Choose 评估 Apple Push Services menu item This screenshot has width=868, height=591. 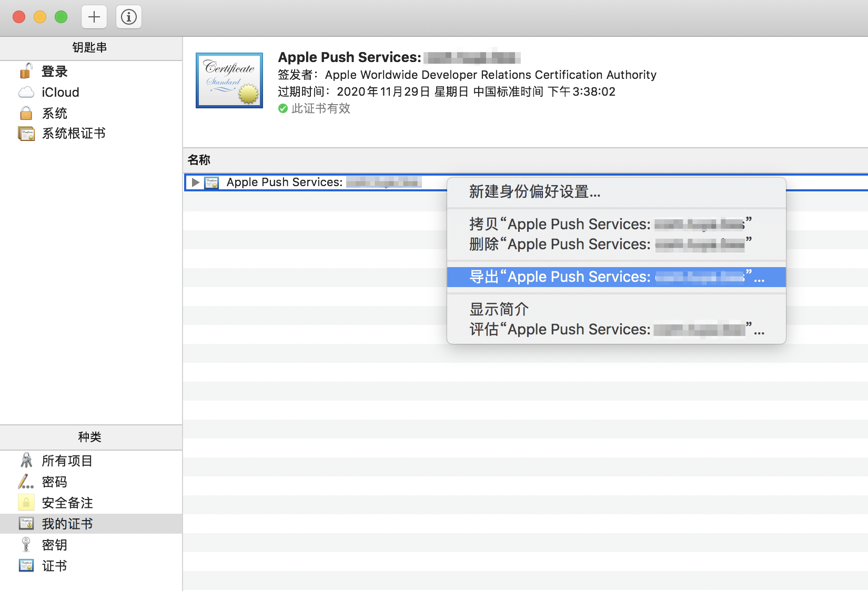point(616,330)
